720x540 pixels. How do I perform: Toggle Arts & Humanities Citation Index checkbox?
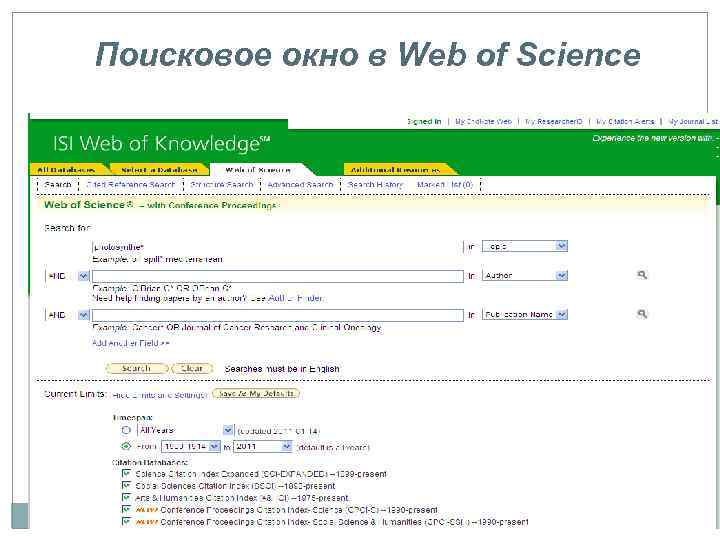tap(126, 497)
